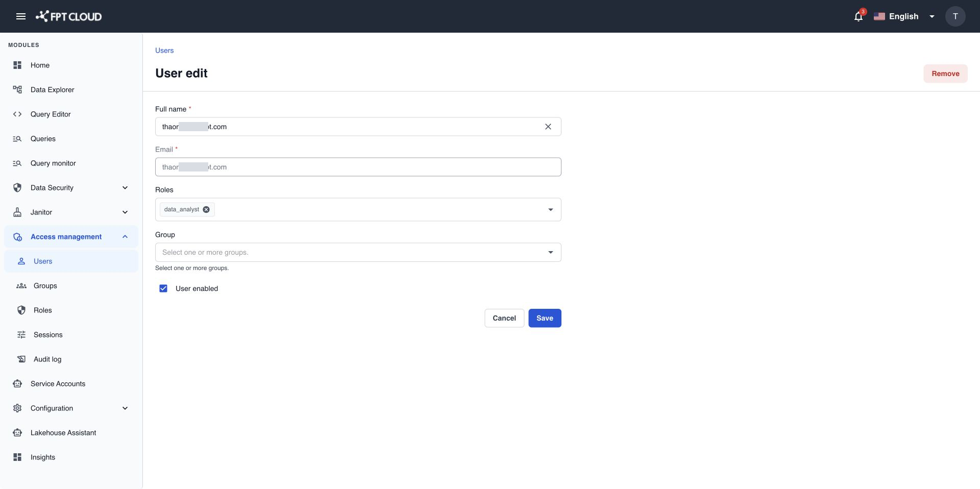The width and height of the screenshot is (980, 489).
Task: Click the Data Explorer tree icon
Action: [x=17, y=90]
